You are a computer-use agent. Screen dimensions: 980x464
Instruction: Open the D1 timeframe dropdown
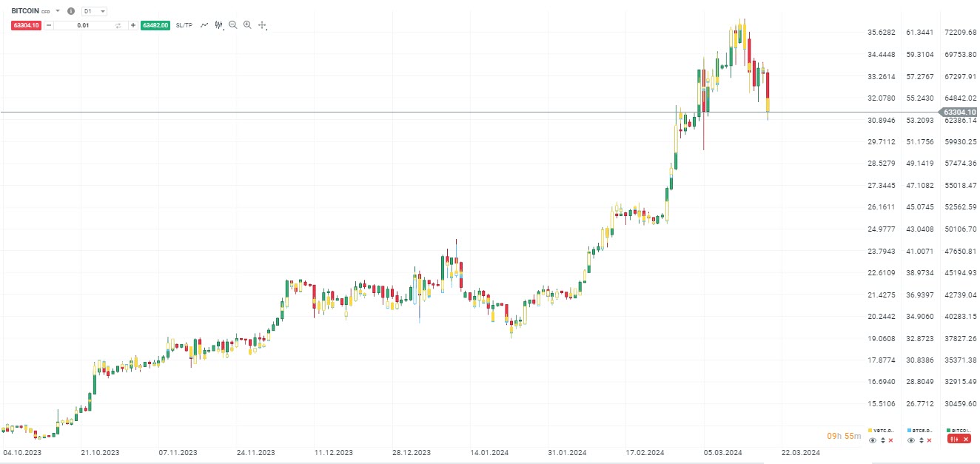pyautogui.click(x=94, y=12)
